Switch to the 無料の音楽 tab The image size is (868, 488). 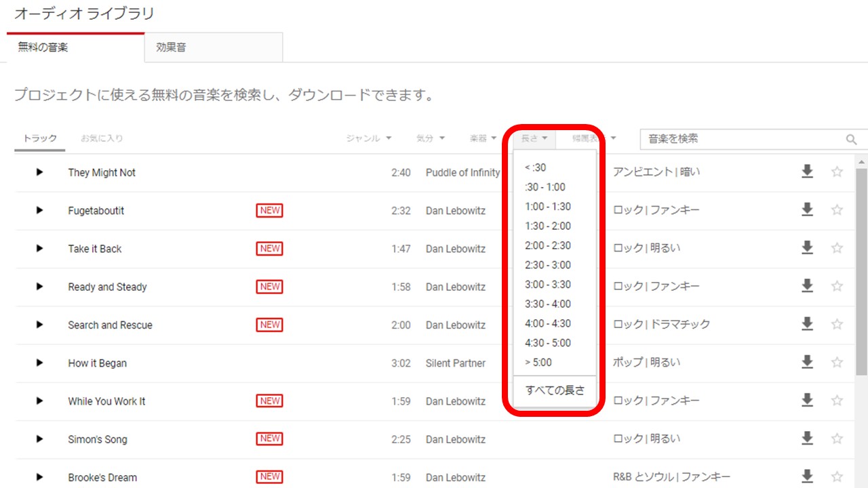[76, 47]
